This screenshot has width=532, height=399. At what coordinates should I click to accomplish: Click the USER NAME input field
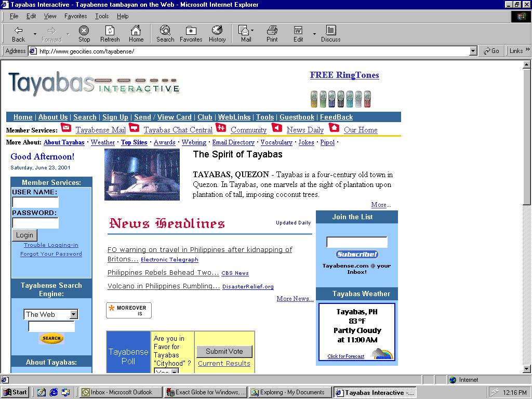click(35, 202)
